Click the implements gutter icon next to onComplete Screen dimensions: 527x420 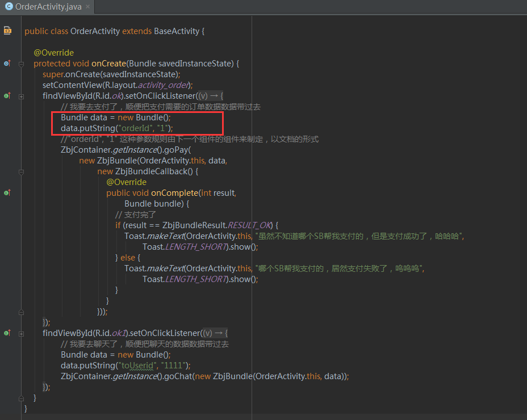(7, 193)
